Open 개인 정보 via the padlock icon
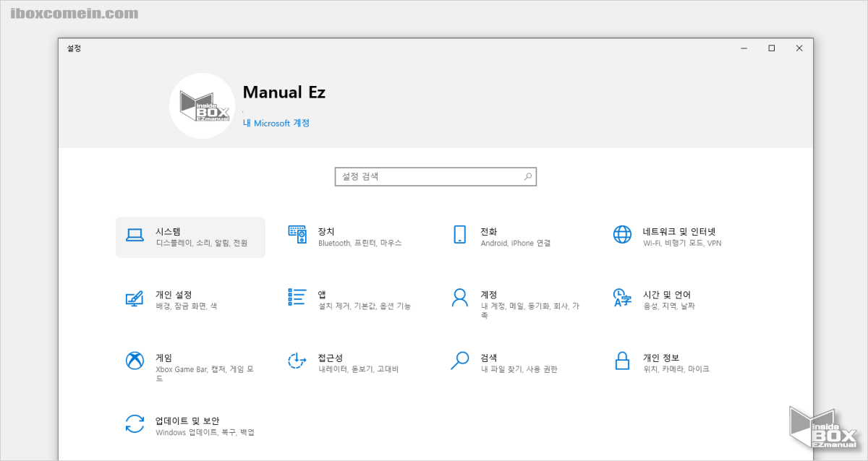The height and width of the screenshot is (461, 868). click(621, 360)
